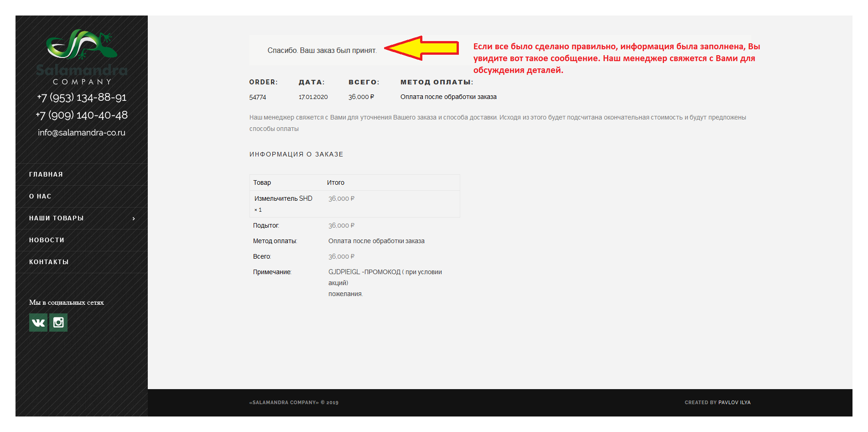Open the VK social network icon

pos(38,323)
